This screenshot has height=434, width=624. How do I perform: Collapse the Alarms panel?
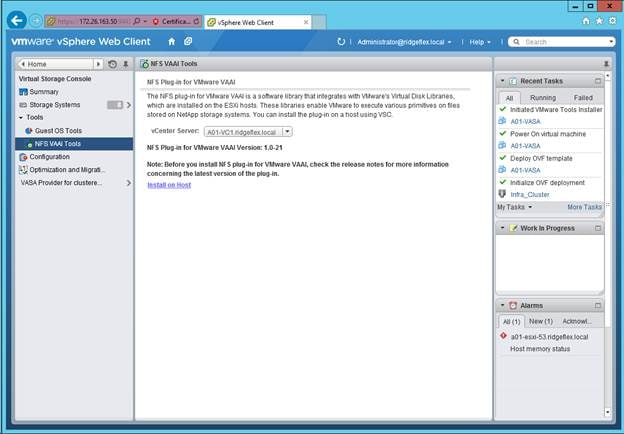tap(502, 306)
